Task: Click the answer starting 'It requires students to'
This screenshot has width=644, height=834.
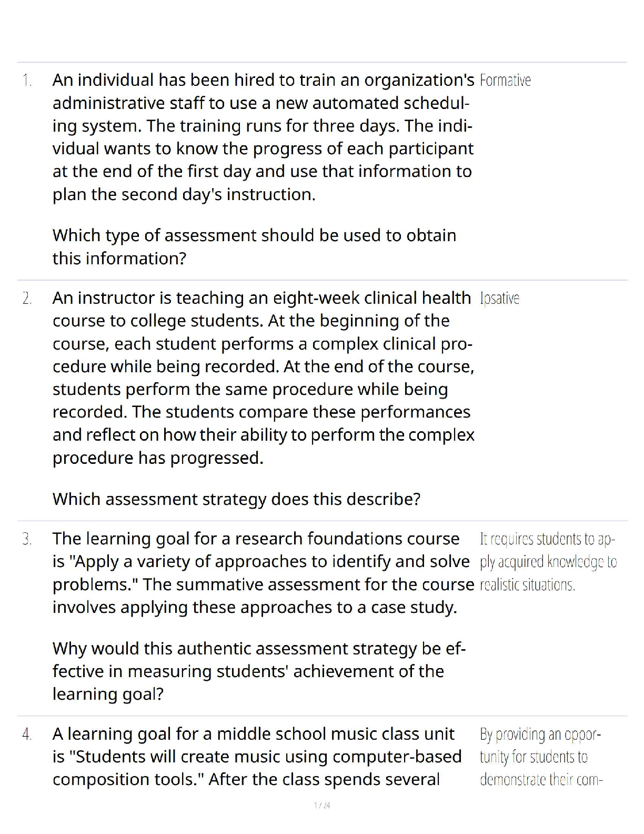Action: tap(548, 562)
